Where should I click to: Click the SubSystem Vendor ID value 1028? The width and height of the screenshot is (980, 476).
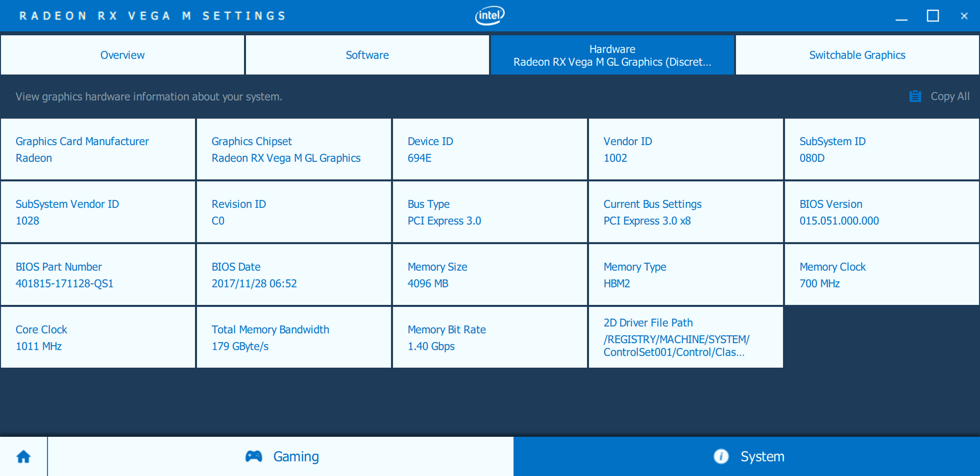28,221
